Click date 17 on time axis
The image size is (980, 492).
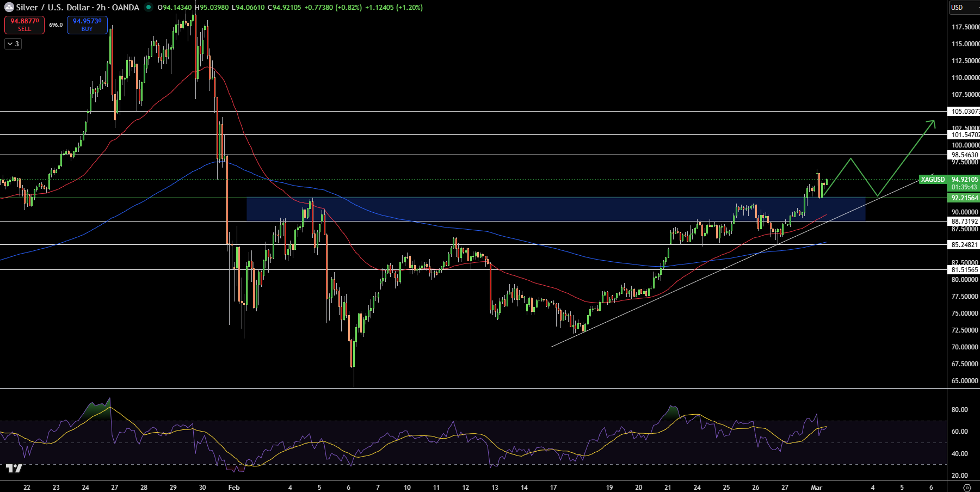coord(553,488)
